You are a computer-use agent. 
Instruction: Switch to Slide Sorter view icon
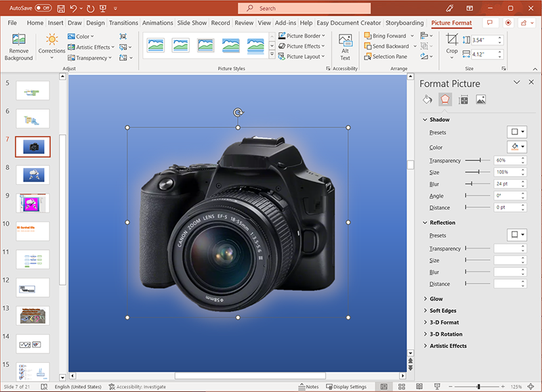[x=402, y=387]
